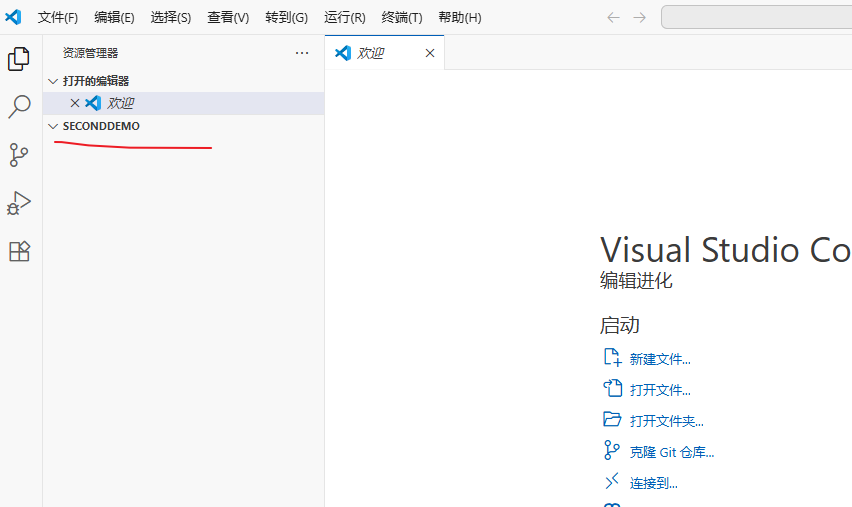Open the Explorer panel more actions (...) menu

(x=302, y=53)
